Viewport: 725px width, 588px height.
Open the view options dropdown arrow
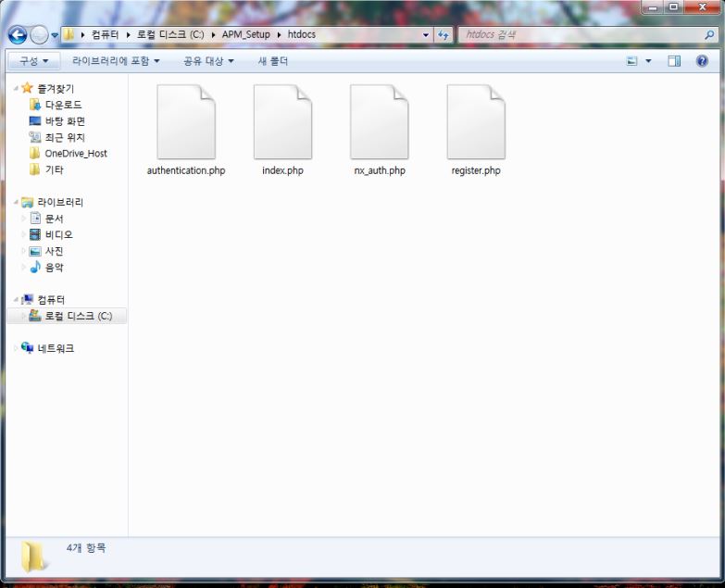(x=648, y=61)
